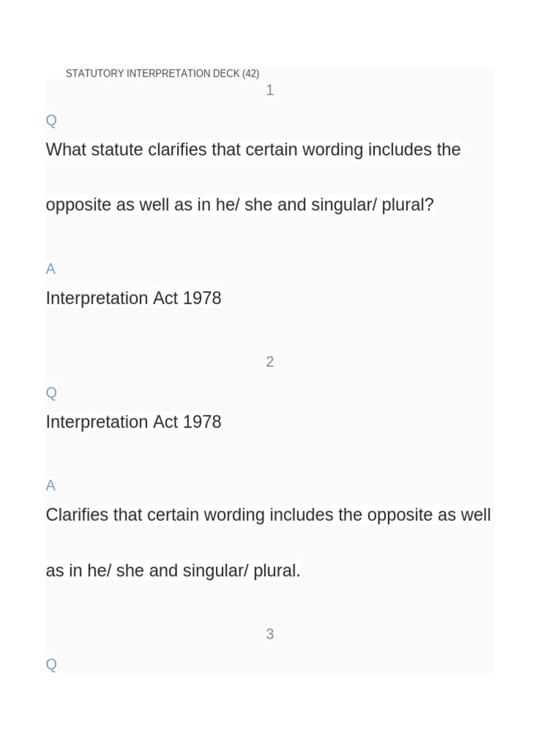Click the Q label of card 3
Image resolution: width=560 pixels, height=747 pixels.
[x=51, y=665]
